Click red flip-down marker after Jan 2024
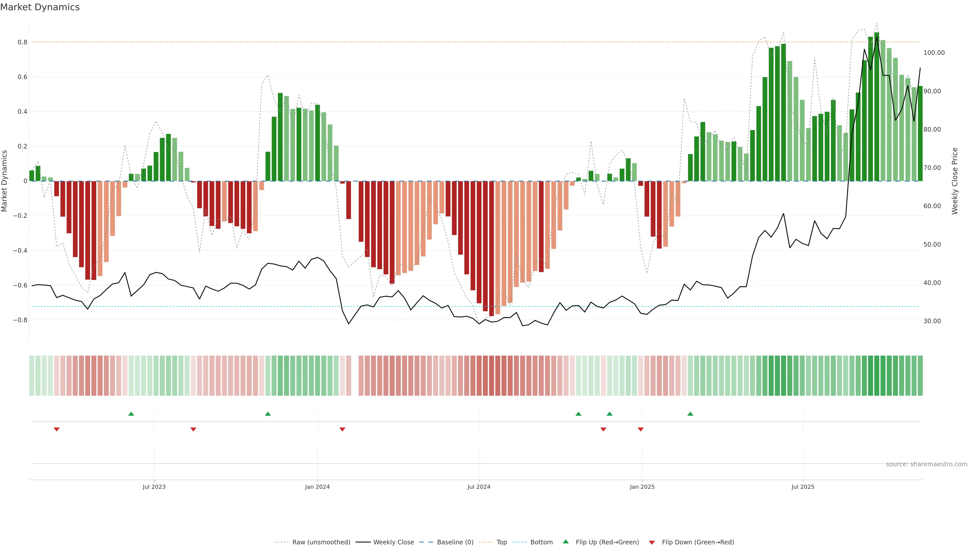Image resolution: width=980 pixels, height=551 pixels. [342, 429]
